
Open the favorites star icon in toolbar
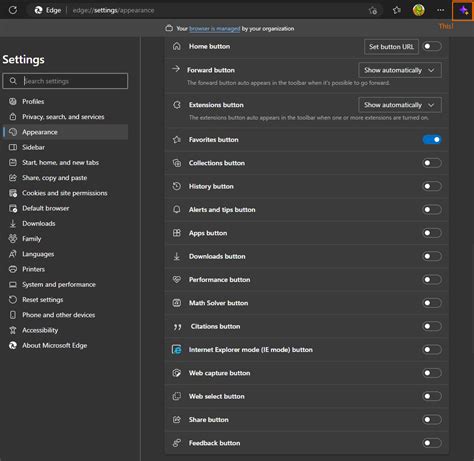(x=396, y=10)
